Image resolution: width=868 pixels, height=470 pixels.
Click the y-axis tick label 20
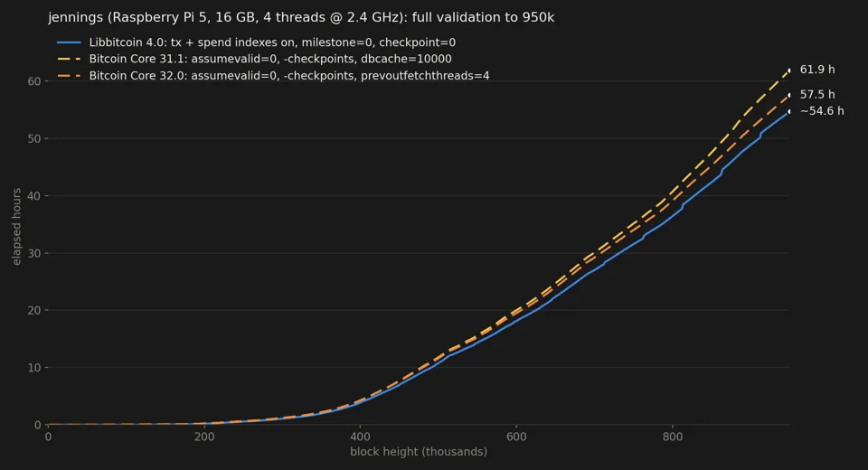click(x=34, y=311)
